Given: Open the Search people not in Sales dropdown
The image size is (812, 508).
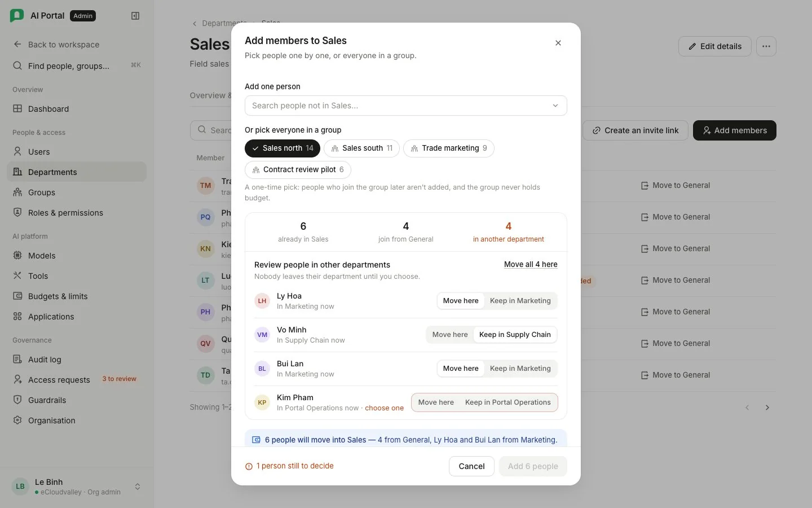Looking at the screenshot, I should coord(406,106).
